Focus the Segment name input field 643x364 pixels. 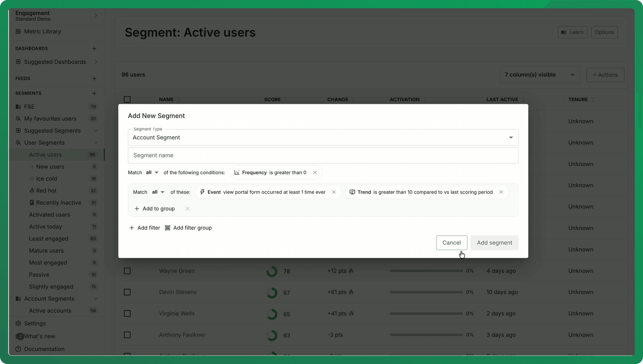click(x=323, y=155)
